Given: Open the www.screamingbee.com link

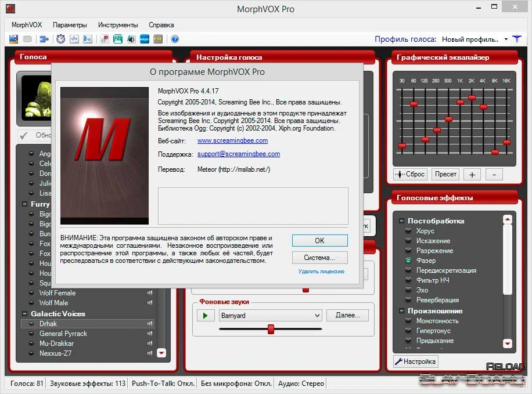Looking at the screenshot, I should [x=232, y=140].
